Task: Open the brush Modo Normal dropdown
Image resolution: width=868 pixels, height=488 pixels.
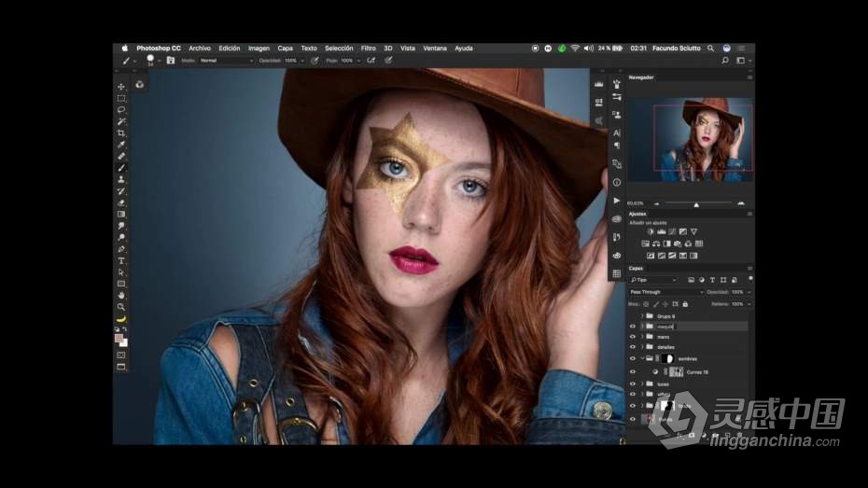Action: [x=226, y=61]
